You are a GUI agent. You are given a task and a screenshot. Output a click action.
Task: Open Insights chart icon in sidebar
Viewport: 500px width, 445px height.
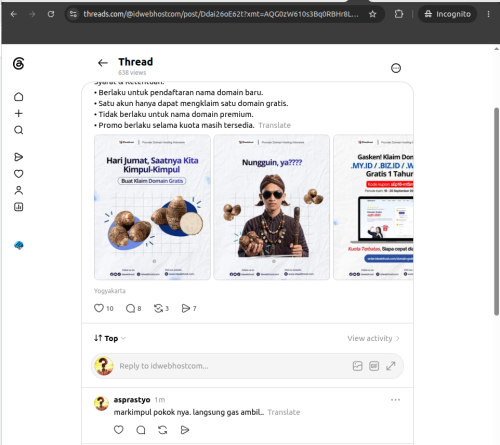tap(19, 207)
